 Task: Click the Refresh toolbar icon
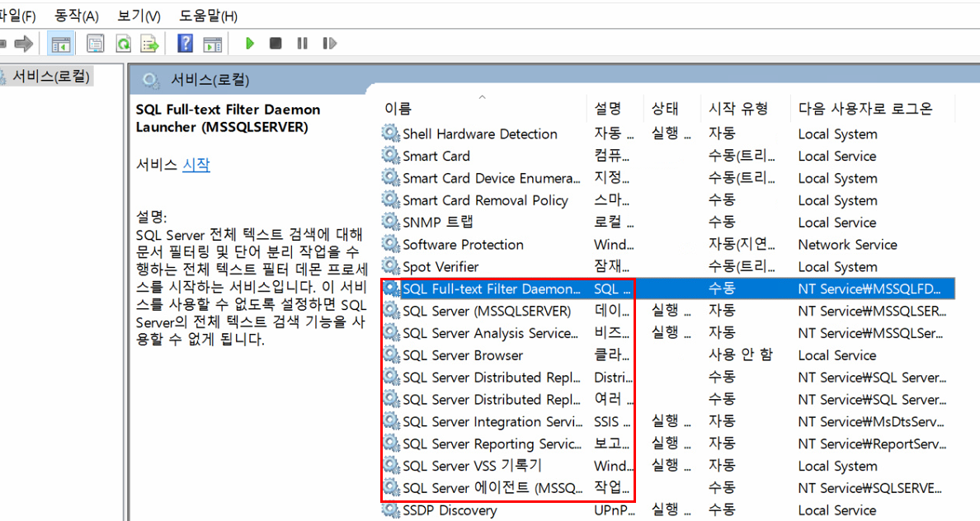[123, 44]
